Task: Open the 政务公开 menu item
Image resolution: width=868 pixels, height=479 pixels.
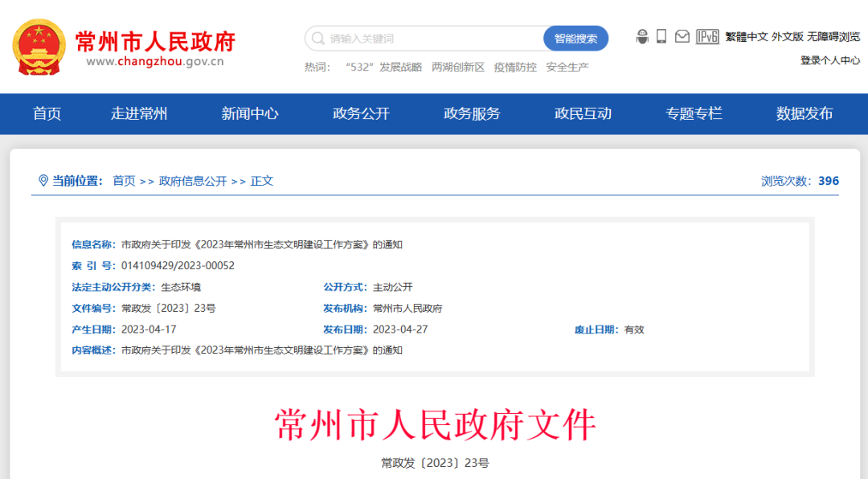Action: click(x=361, y=114)
